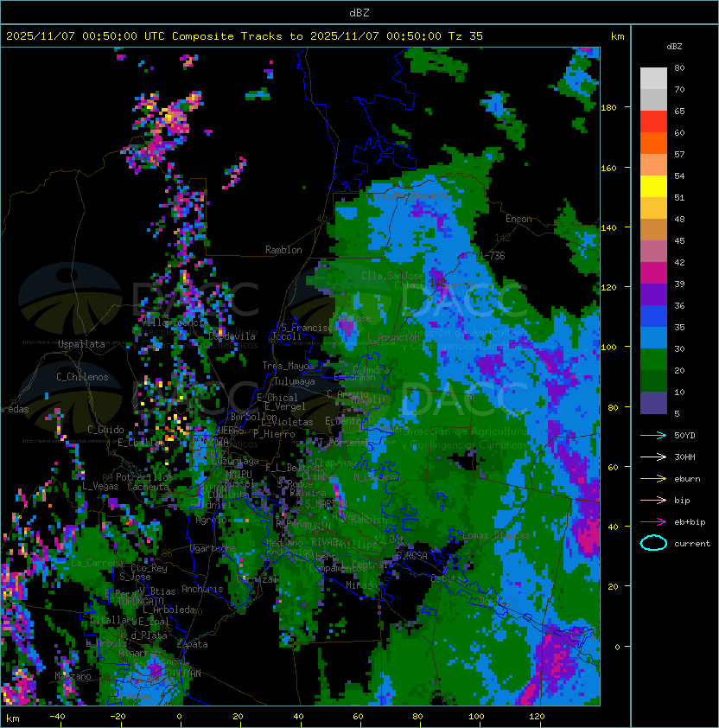Pick the red 60-65 dBZ color swatch
Image resolution: width=719 pixels, height=728 pixels.
tap(653, 122)
